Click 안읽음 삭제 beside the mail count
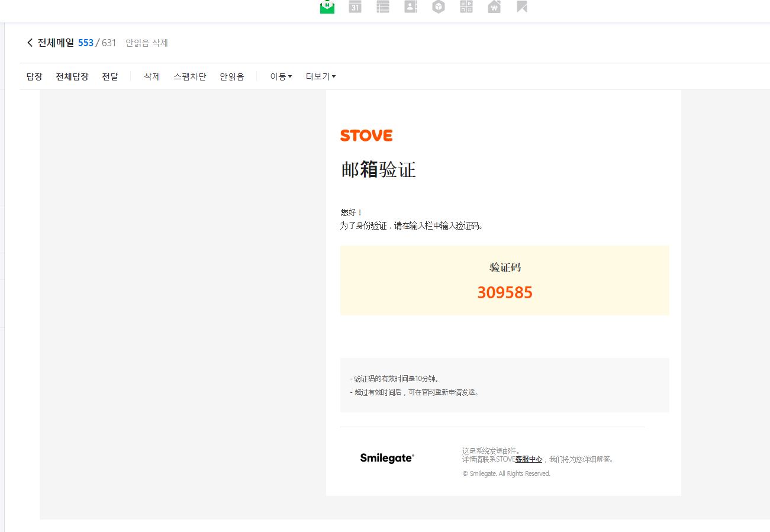770x532 pixels. [x=147, y=43]
